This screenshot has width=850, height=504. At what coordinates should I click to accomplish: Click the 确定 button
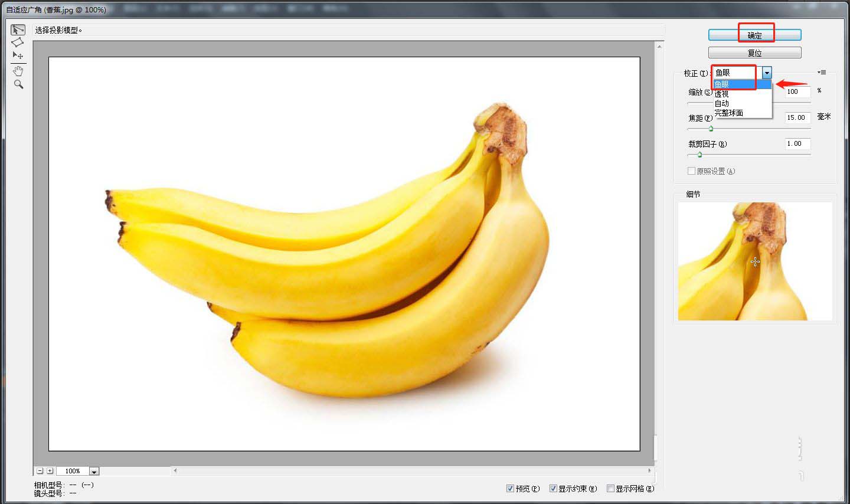[x=754, y=35]
